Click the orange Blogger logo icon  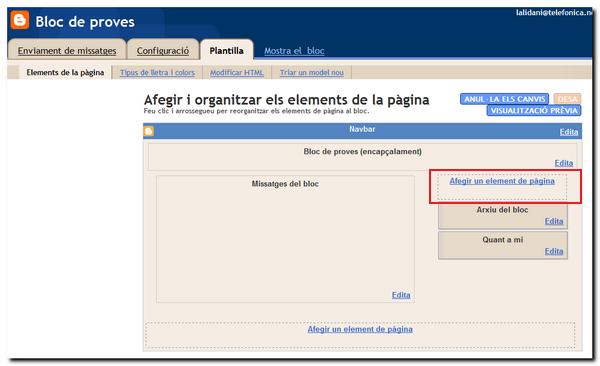[x=20, y=20]
